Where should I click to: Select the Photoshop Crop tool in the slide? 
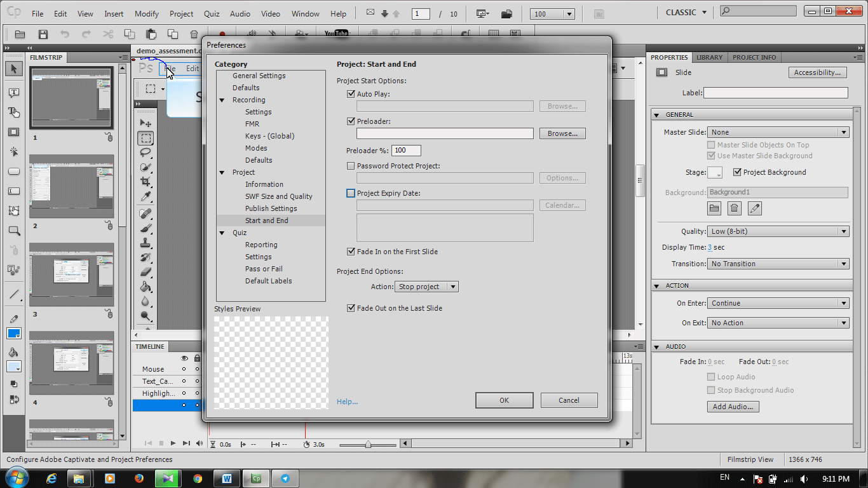(146, 182)
